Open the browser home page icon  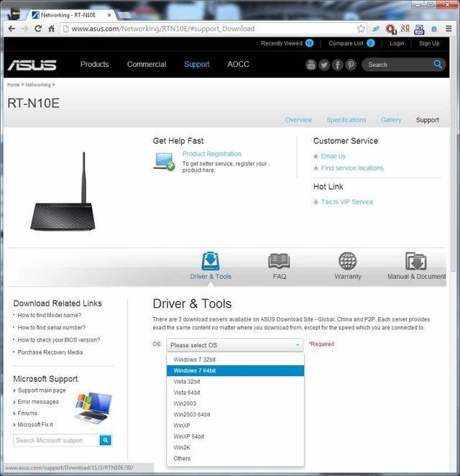point(51,29)
